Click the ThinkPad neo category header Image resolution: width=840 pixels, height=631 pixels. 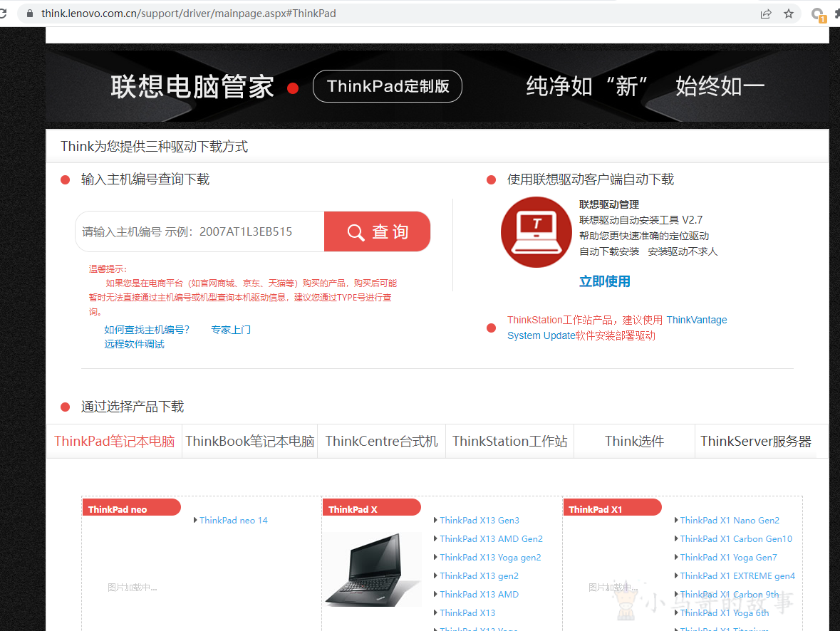[132, 508]
